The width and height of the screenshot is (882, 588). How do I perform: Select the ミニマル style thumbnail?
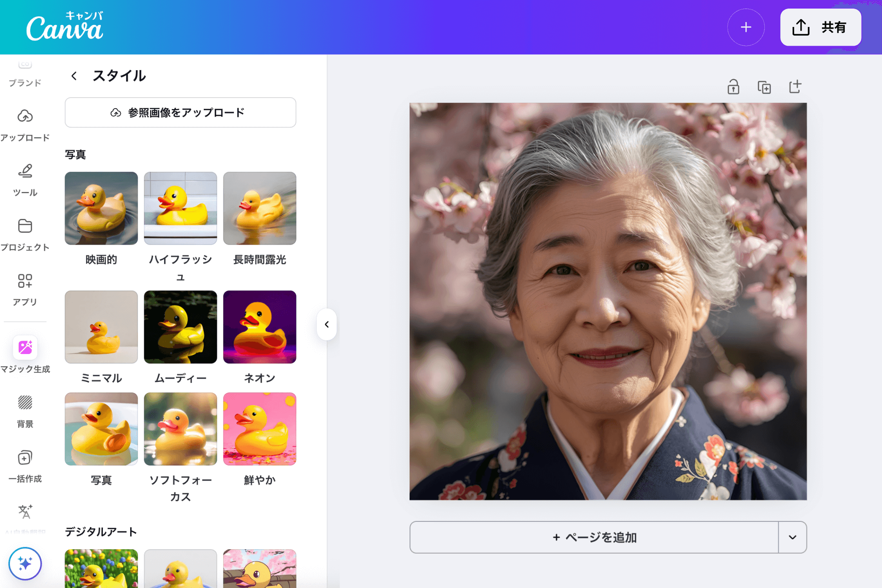pos(101,327)
